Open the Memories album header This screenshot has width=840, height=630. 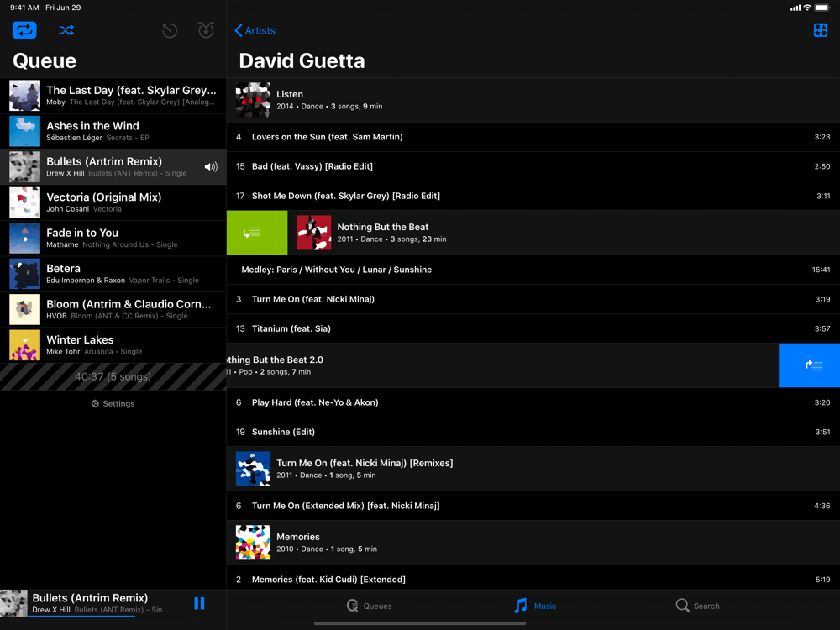point(533,543)
